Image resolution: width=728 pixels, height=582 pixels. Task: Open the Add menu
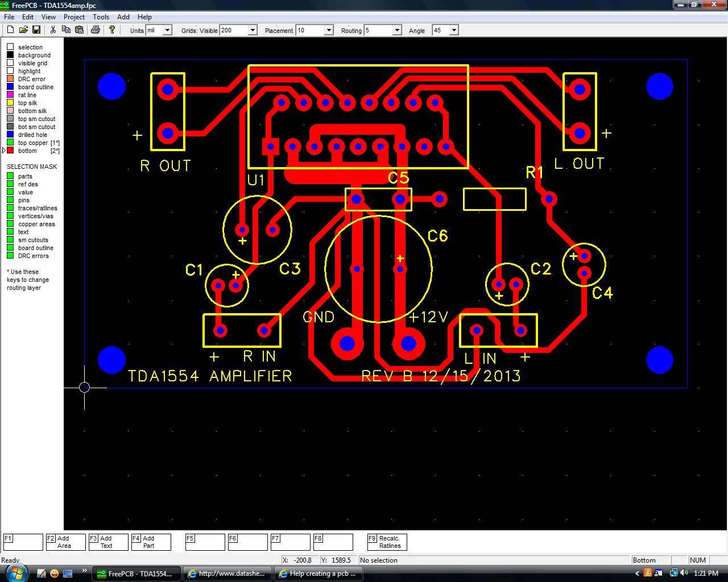click(x=123, y=17)
